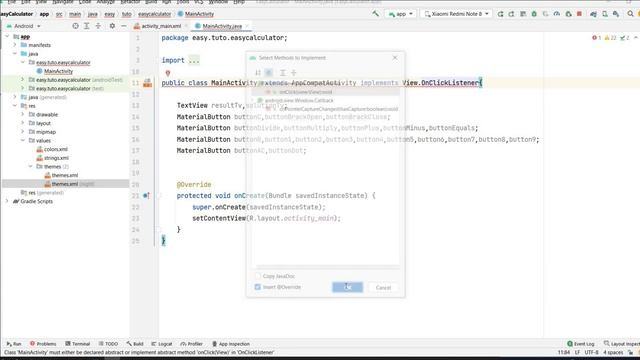
Task: Click the Collapse All icon in dialog toolbar
Action: pos(293,73)
